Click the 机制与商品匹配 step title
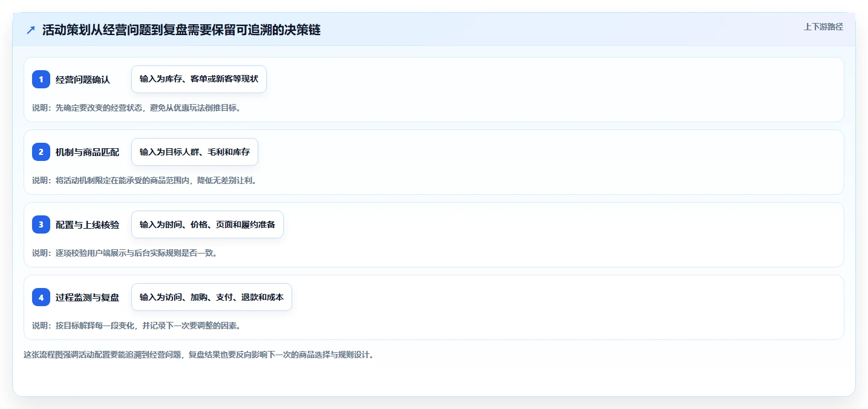 click(88, 152)
